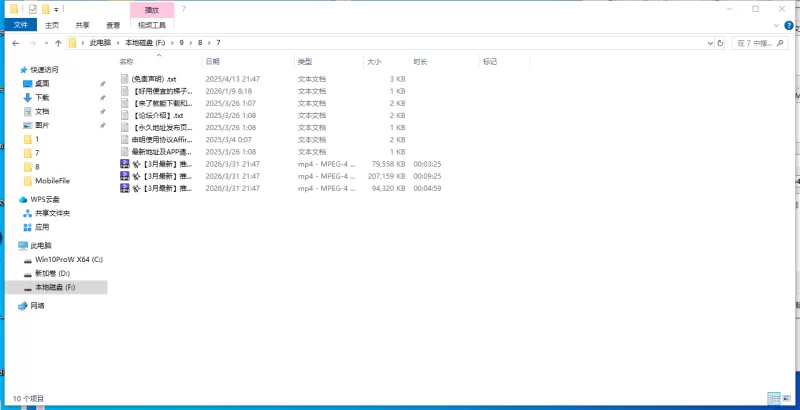Sort by the 类型 column header
Image resolution: width=800 pixels, height=410 pixels.
tap(329, 62)
